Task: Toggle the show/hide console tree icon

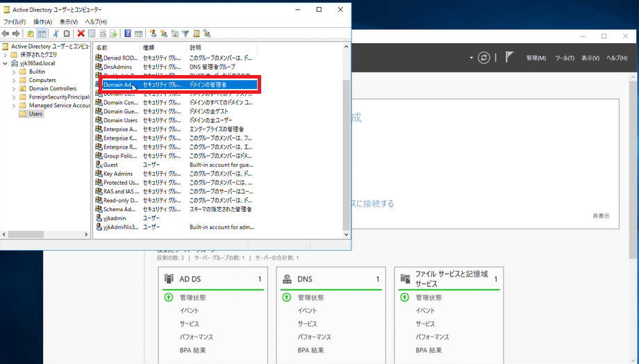Action: coord(42,33)
